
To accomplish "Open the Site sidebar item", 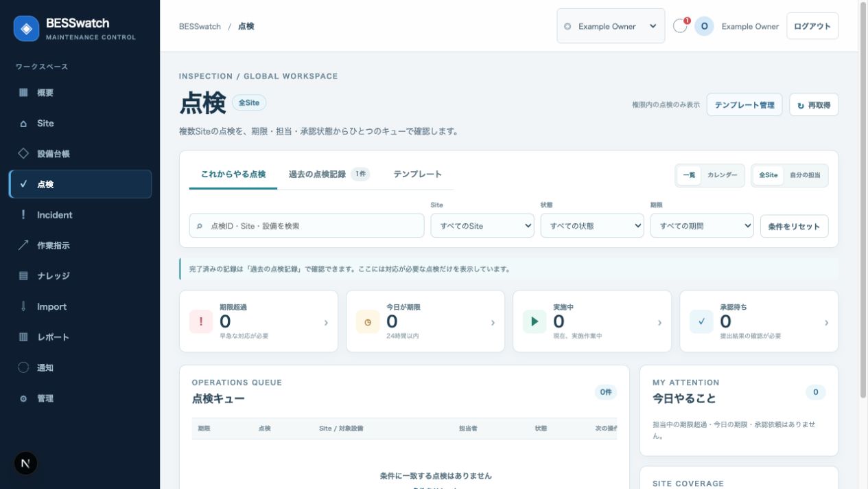I will (80, 123).
